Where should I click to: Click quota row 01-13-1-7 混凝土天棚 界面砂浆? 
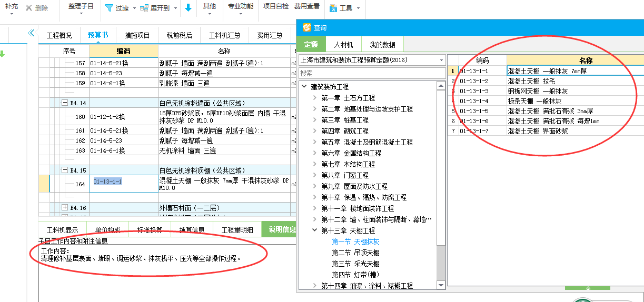coord(546,131)
